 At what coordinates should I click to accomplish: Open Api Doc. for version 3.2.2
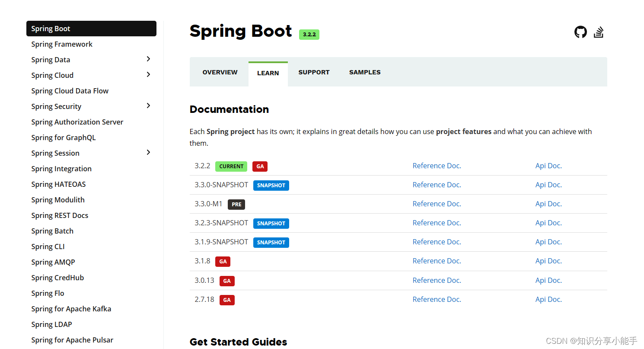click(548, 166)
